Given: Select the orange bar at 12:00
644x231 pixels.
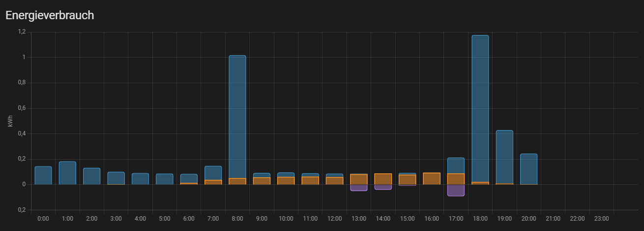Looking at the screenshot, I should click(x=334, y=181).
